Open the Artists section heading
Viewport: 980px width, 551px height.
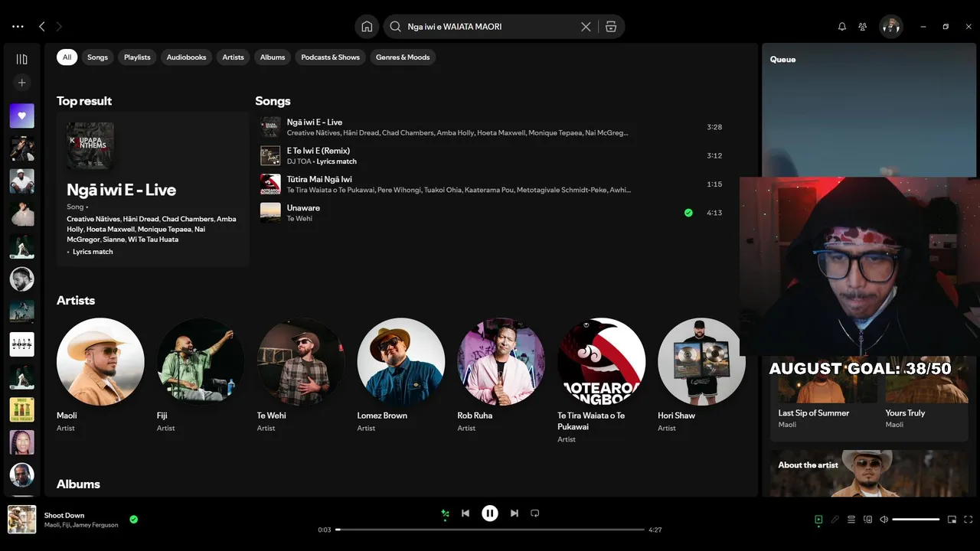point(76,301)
